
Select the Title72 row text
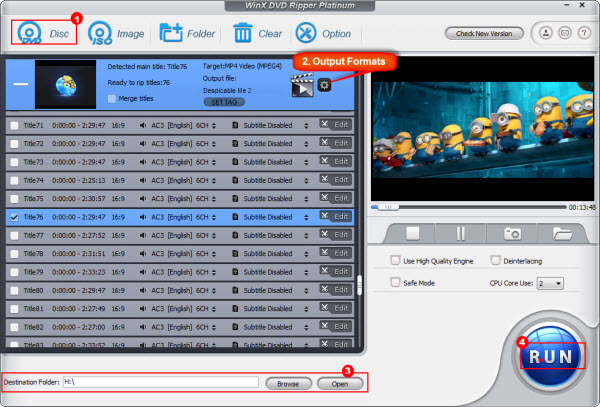[34, 144]
